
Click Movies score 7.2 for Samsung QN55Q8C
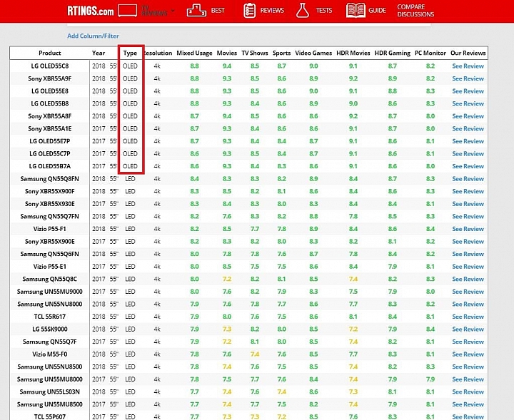pyautogui.click(x=227, y=280)
